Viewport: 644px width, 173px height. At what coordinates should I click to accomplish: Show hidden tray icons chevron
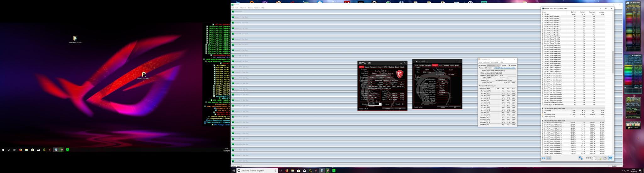point(622,171)
